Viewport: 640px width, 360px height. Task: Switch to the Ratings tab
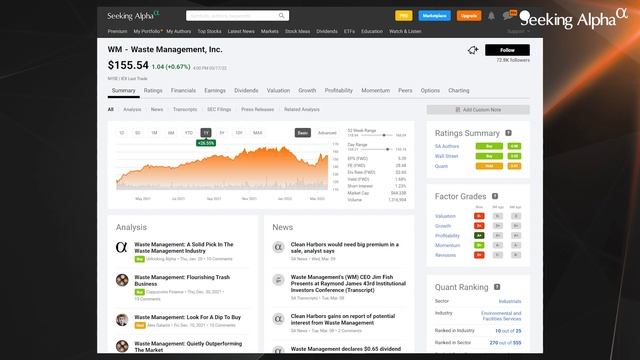[153, 91]
